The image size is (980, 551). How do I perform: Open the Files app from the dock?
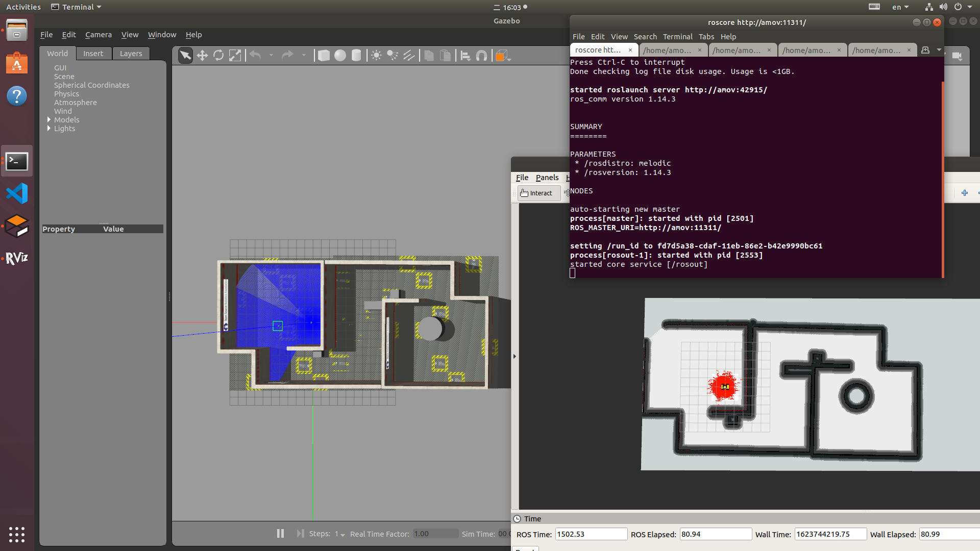point(17,31)
